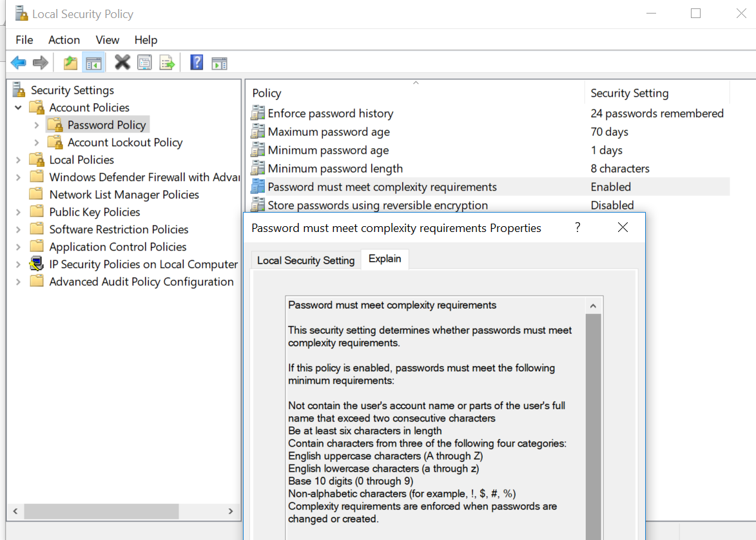Expand the Advanced Audit Policy Configuration node

click(x=18, y=282)
